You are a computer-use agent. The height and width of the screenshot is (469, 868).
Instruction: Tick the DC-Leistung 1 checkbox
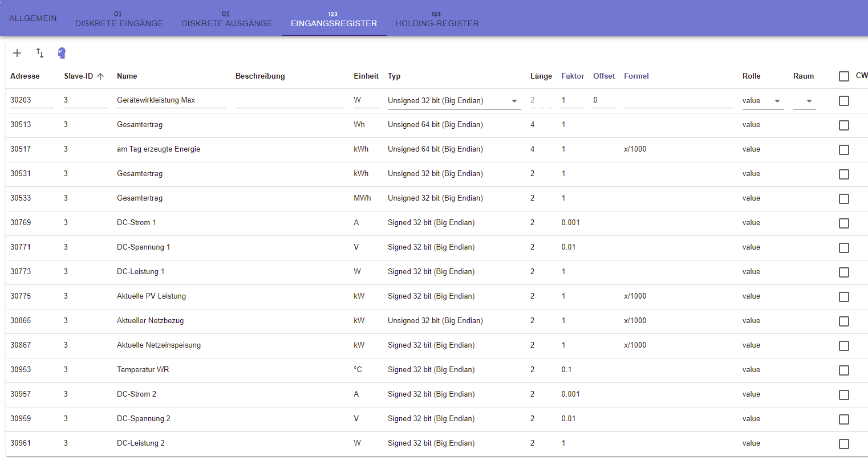[844, 272]
